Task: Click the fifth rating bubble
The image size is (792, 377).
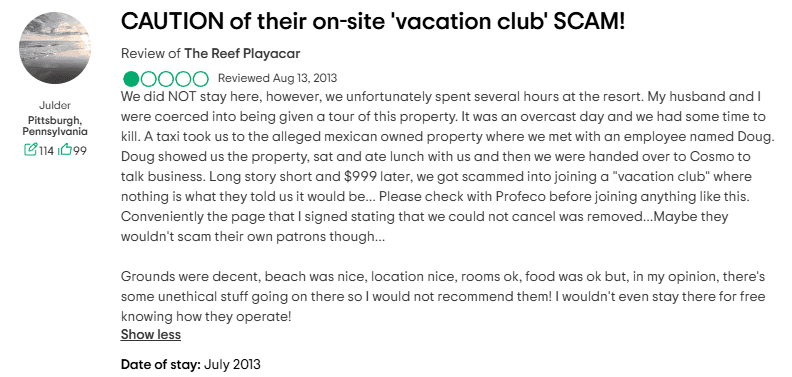Action: pyautogui.click(x=200, y=79)
